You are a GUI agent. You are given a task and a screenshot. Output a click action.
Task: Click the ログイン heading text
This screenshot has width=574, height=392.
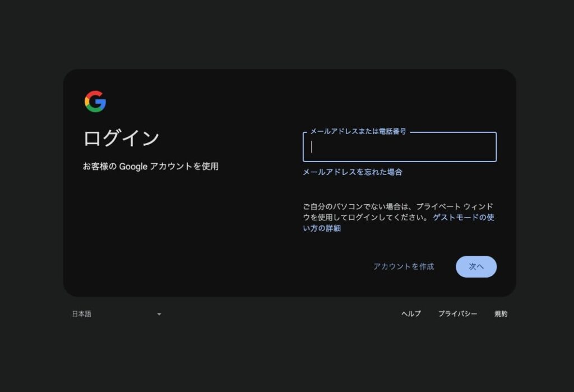(x=121, y=139)
